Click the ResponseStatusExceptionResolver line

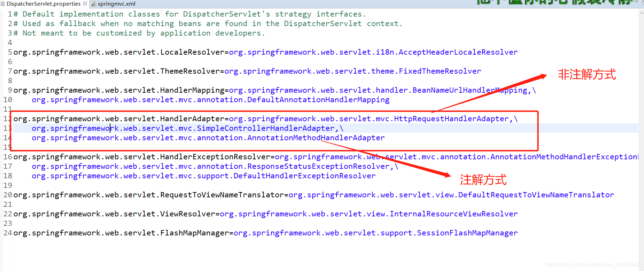tap(215, 166)
